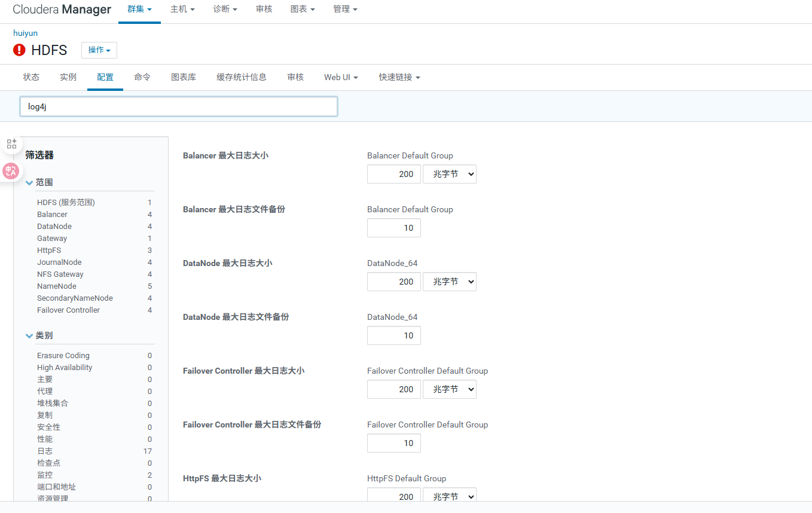
Task: Switch to the 图表库 tab
Action: (184, 77)
